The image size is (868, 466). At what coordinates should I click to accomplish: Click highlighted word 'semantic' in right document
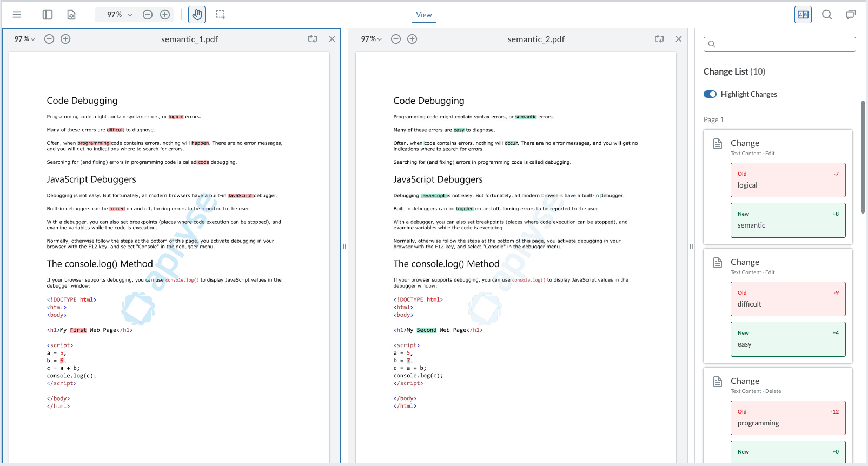click(x=526, y=117)
